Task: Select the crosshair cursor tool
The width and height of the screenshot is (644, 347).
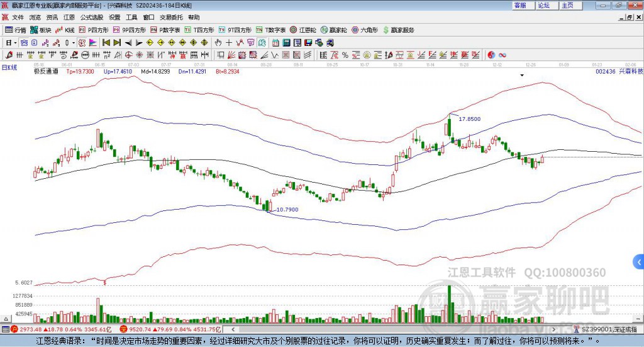Action: 229,43
